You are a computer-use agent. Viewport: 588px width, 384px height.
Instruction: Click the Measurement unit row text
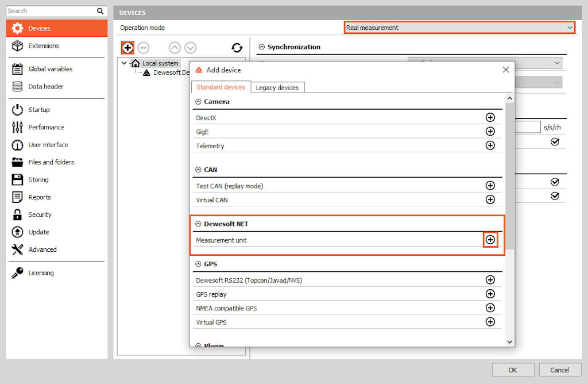221,240
